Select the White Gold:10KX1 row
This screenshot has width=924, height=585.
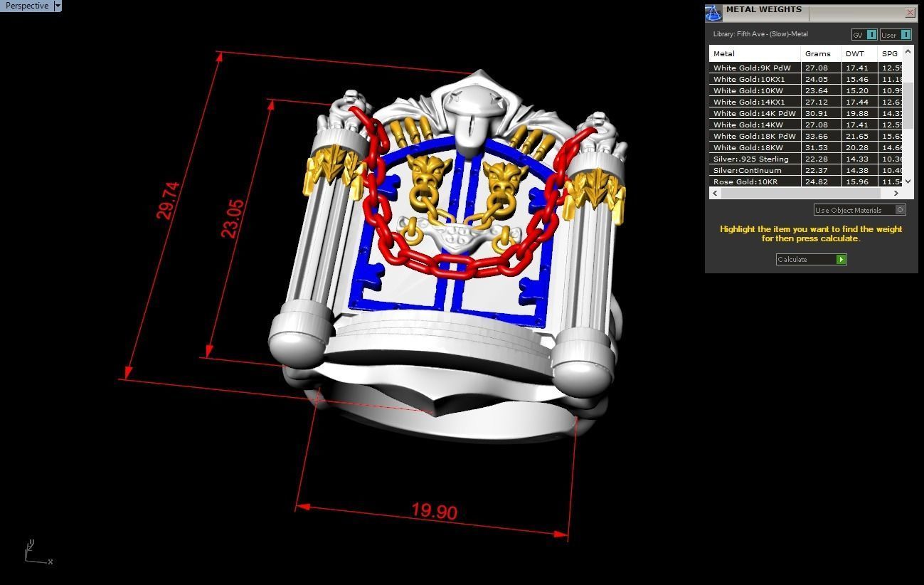click(x=806, y=79)
